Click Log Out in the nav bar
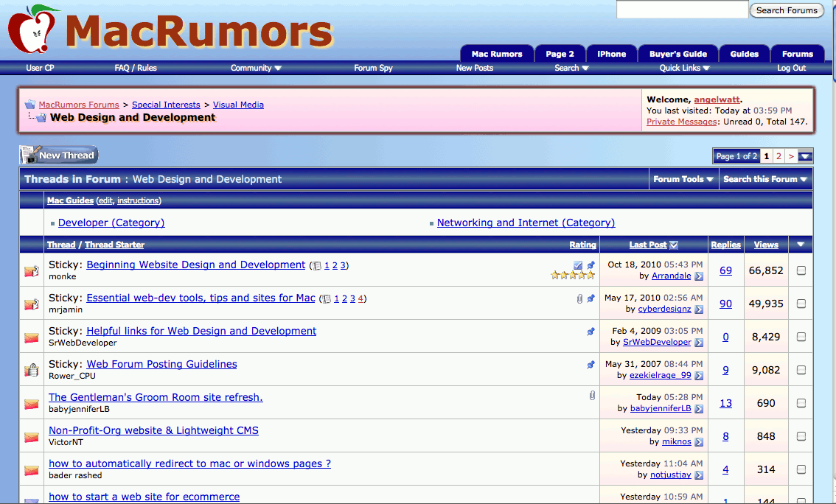The image size is (836, 504). coord(791,68)
